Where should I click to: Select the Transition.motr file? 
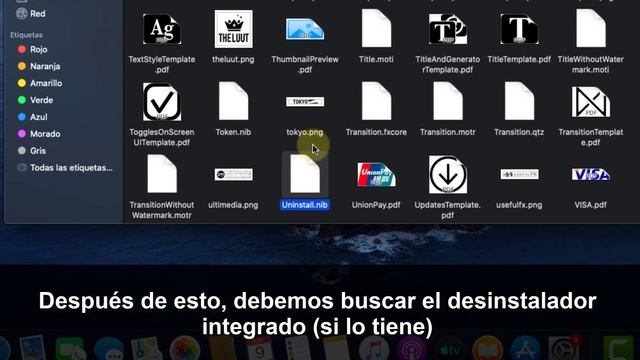[x=448, y=101]
